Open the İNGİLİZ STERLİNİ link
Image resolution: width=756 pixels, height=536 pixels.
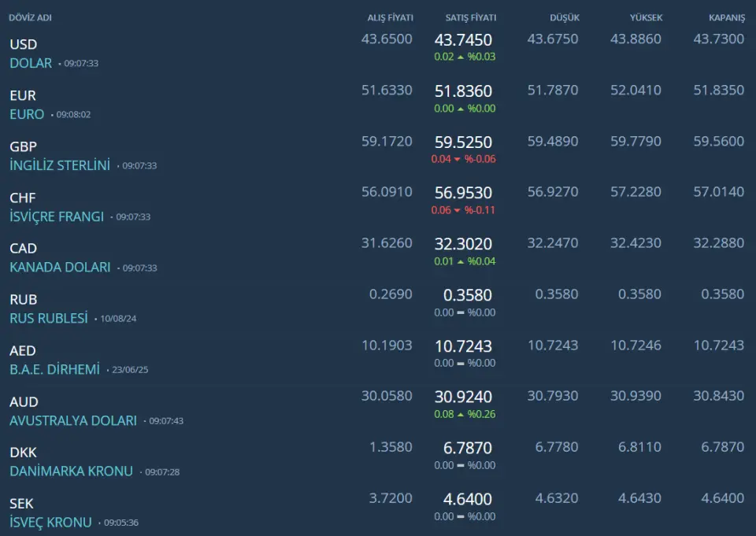[60, 165]
